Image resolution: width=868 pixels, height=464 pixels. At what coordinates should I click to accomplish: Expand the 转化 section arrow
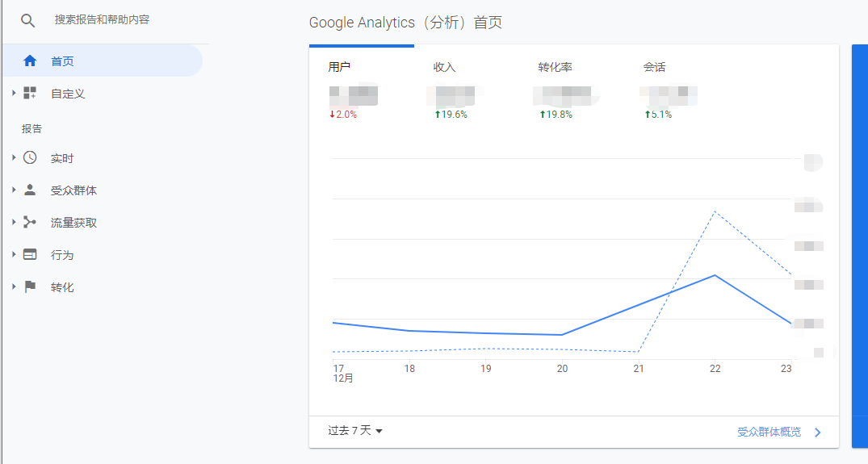point(14,286)
